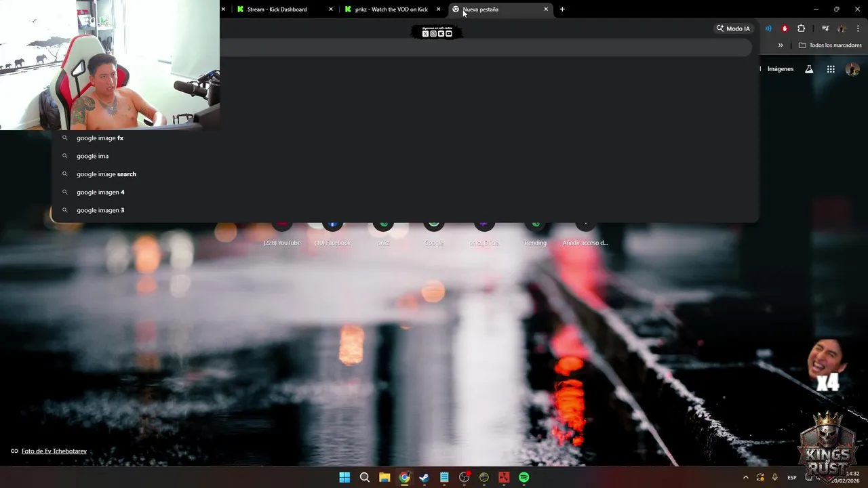Screen dimensions: 868x488
Task: Open the blue sound-wave extension icon
Action: [x=768, y=28]
